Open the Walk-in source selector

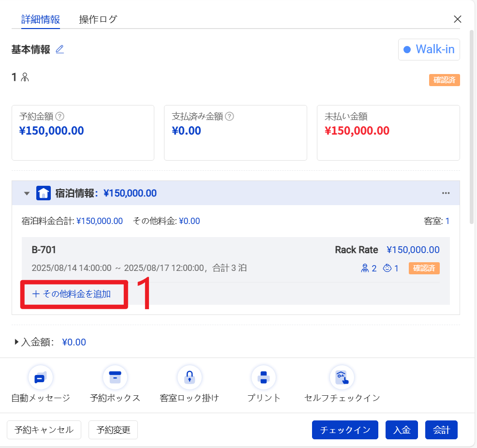(x=429, y=49)
